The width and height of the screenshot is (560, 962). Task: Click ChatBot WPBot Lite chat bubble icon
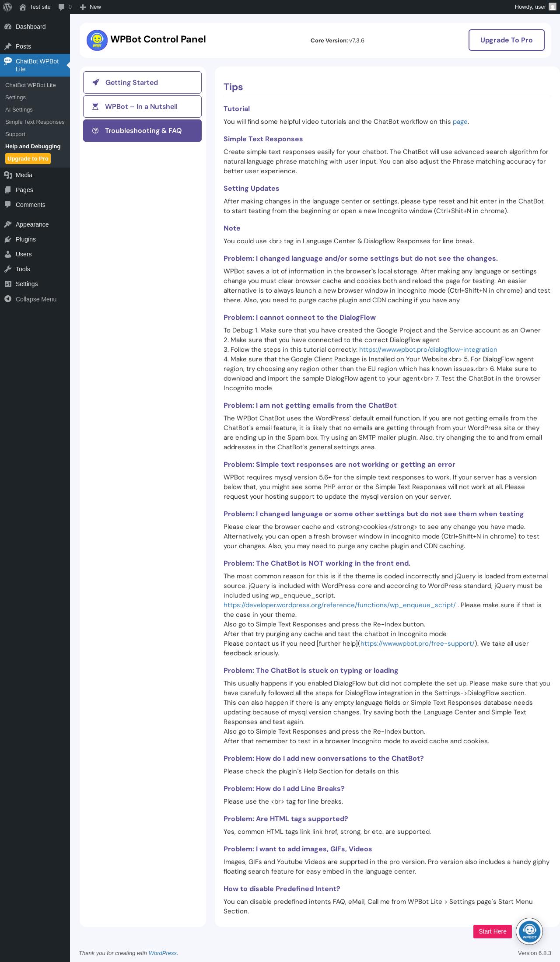click(8, 61)
